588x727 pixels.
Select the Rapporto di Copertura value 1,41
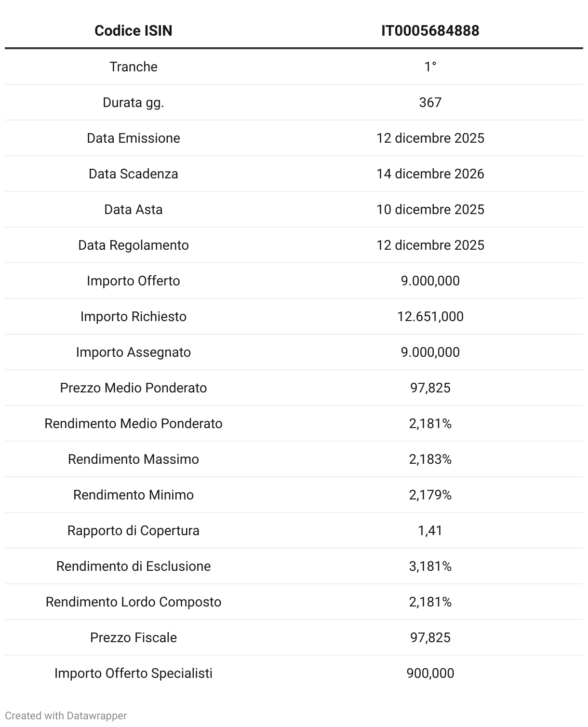430,530
